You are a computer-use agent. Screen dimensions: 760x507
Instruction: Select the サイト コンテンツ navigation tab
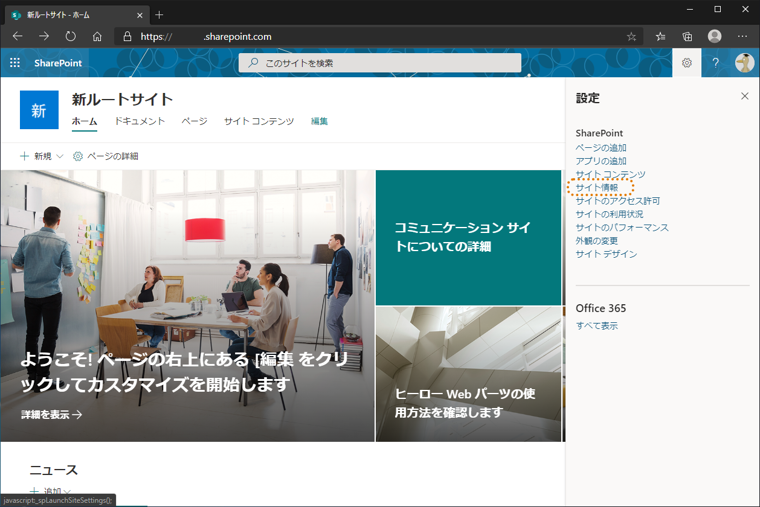259,121
